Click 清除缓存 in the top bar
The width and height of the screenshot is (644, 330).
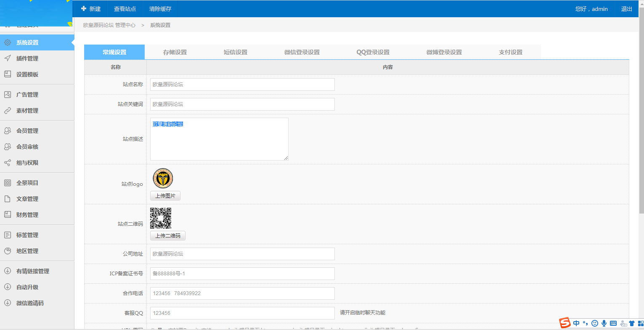click(160, 9)
